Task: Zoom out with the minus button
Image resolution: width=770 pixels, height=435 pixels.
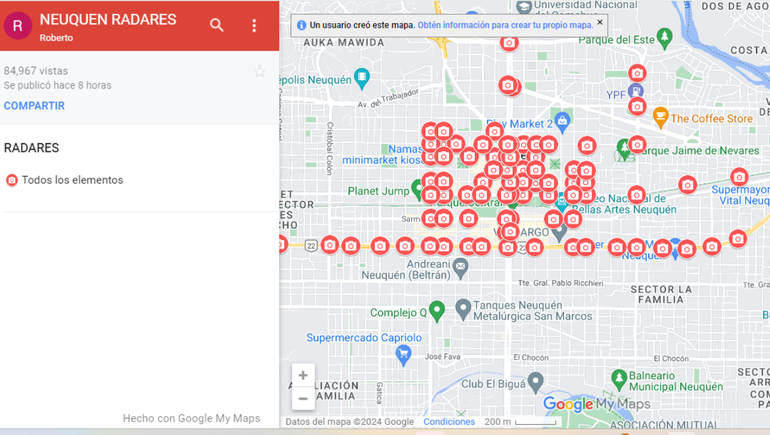Action: [303, 398]
